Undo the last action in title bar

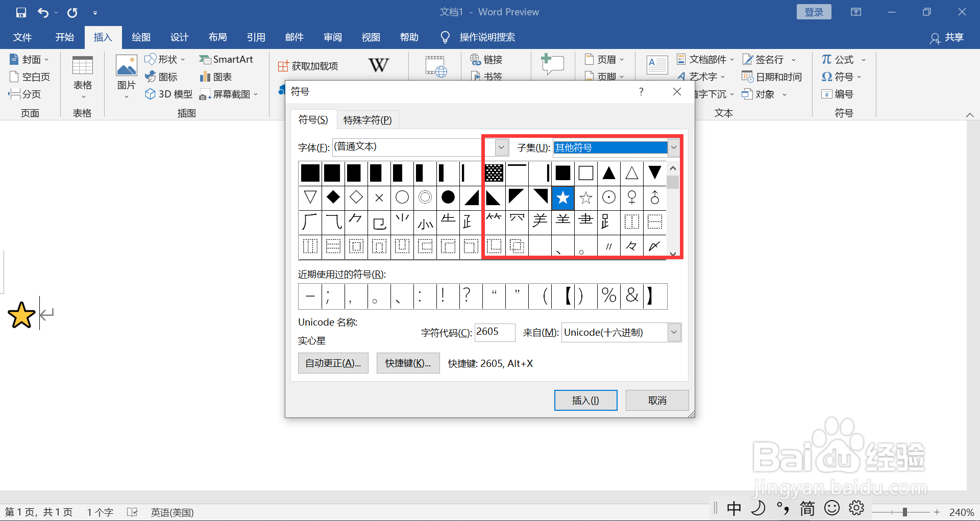click(43, 12)
